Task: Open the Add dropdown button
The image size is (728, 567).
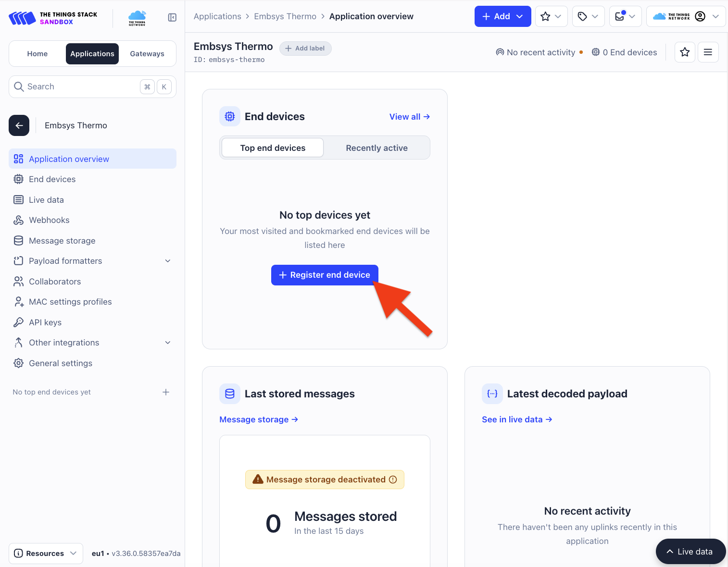Action: 502,16
